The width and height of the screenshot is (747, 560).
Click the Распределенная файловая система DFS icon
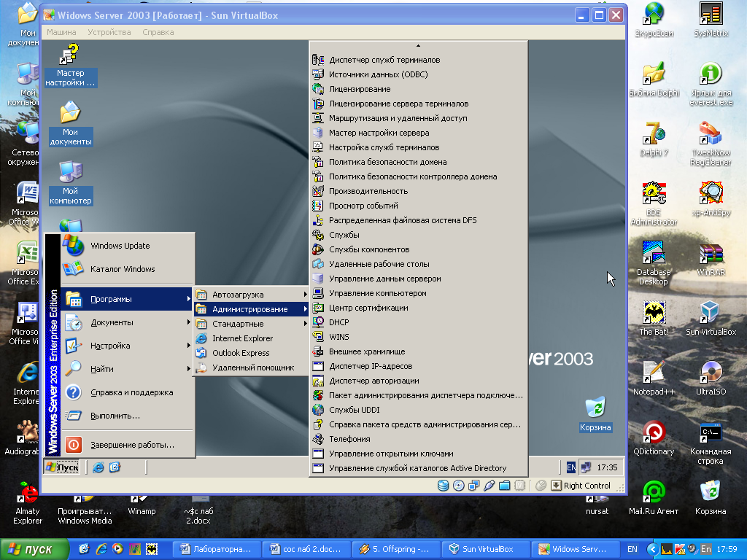click(318, 220)
